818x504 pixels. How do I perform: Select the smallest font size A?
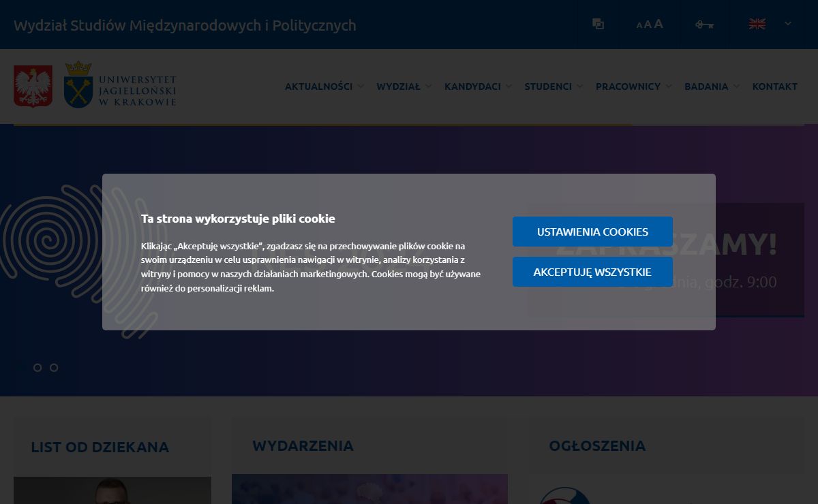pyautogui.click(x=639, y=25)
